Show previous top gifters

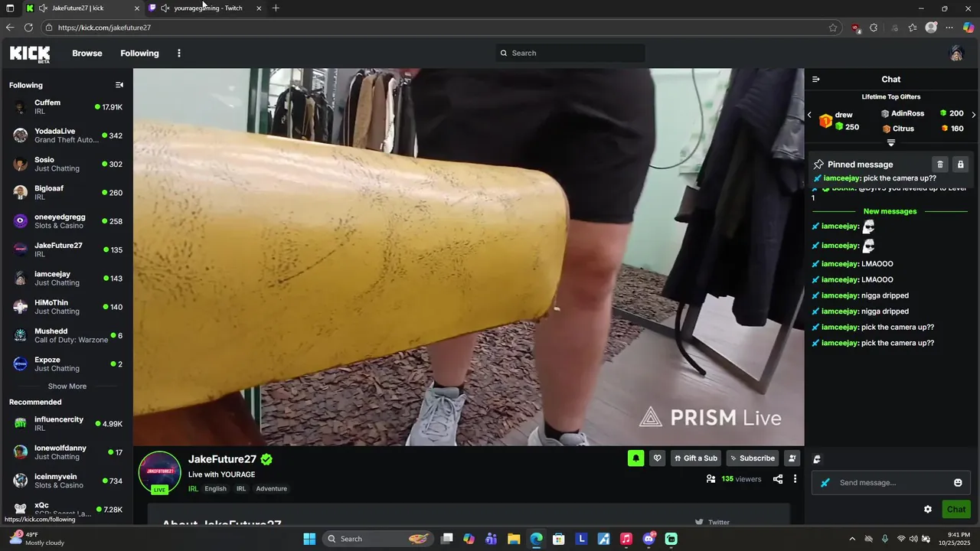point(809,115)
